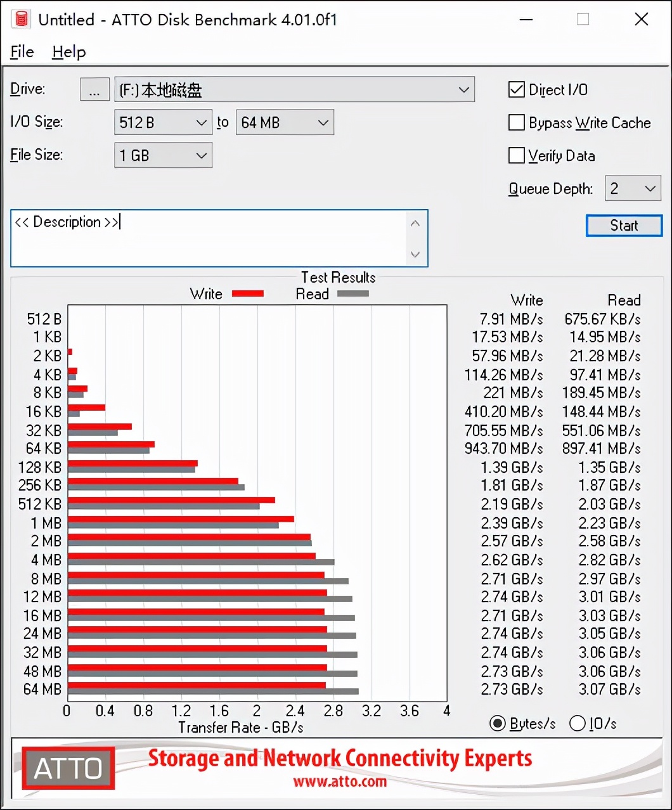672x810 pixels.
Task: Click the Start button
Action: click(x=624, y=226)
